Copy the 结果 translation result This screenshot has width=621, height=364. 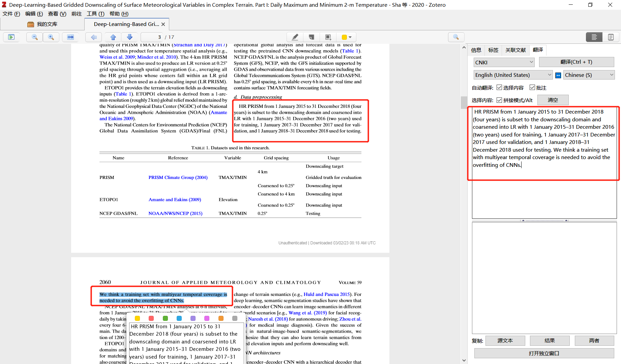[550, 341]
